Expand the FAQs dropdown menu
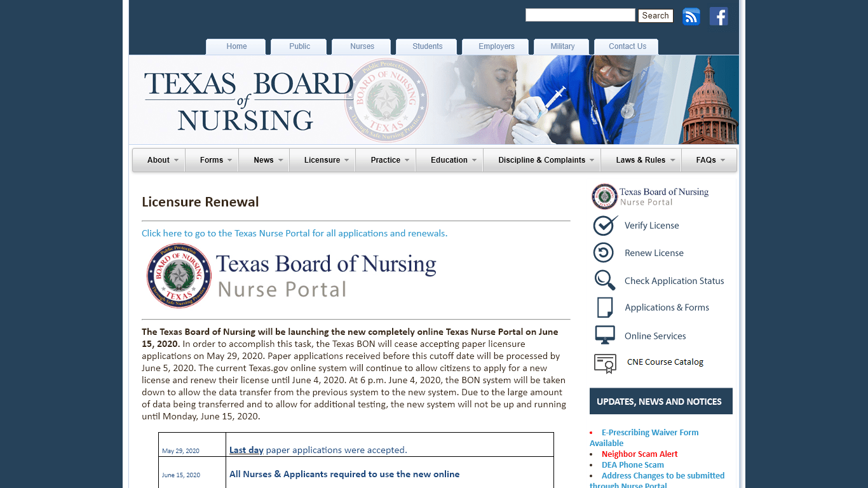868x488 pixels. pos(709,160)
